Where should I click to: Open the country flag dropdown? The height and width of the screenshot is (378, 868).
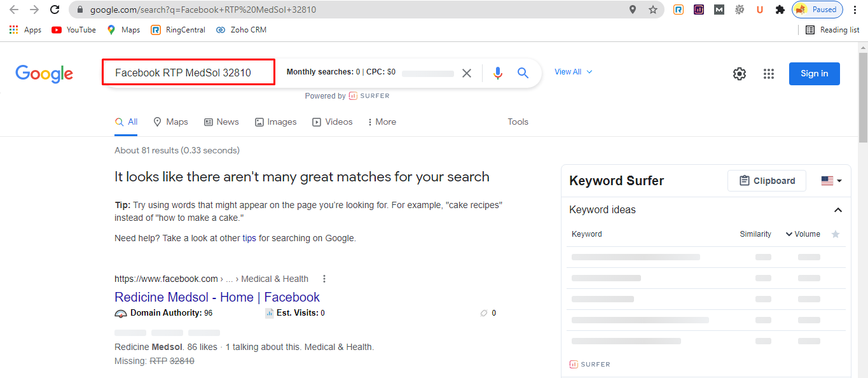point(831,181)
